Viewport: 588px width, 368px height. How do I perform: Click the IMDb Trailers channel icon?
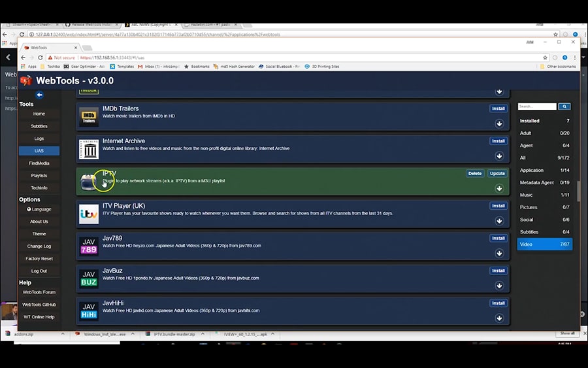[89, 116]
